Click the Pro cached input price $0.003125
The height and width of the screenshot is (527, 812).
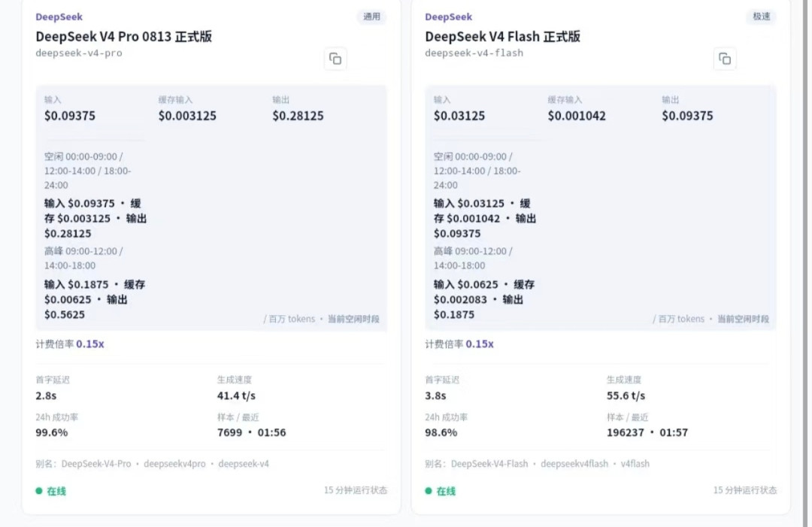tap(187, 116)
